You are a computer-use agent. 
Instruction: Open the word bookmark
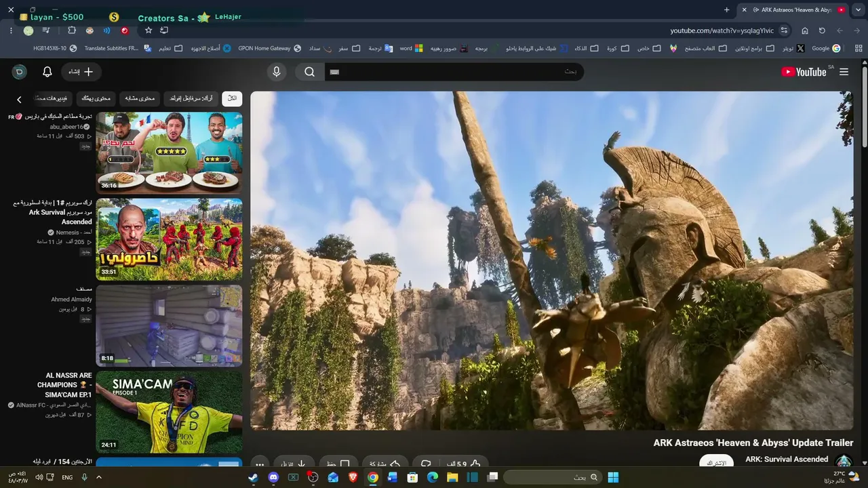tap(411, 49)
